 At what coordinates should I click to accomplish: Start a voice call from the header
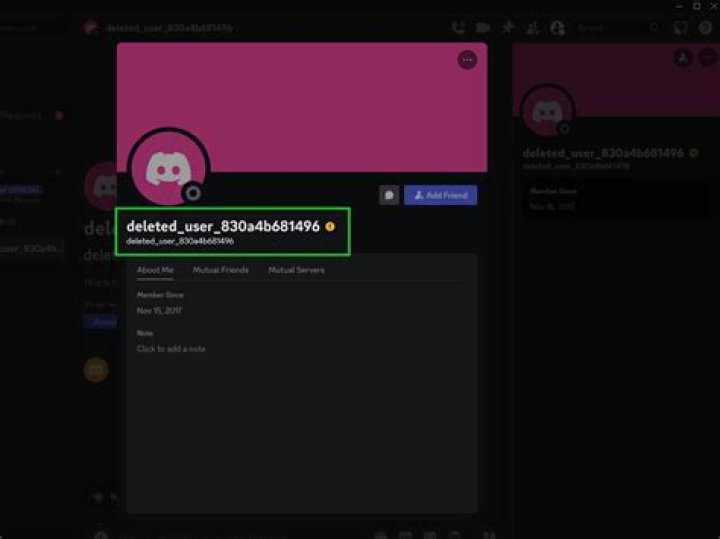pyautogui.click(x=459, y=28)
